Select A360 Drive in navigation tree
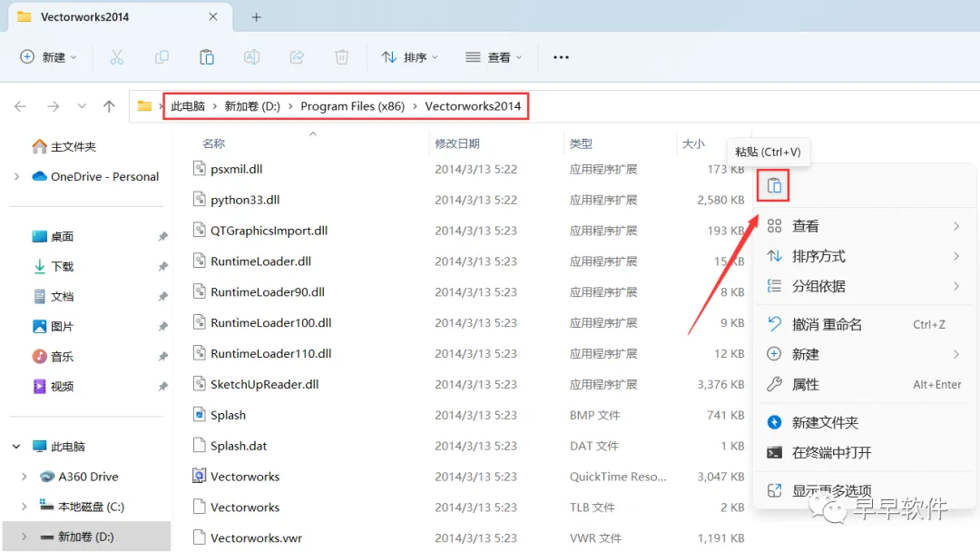Screen dimensions: 980x552 pyautogui.click(x=79, y=477)
